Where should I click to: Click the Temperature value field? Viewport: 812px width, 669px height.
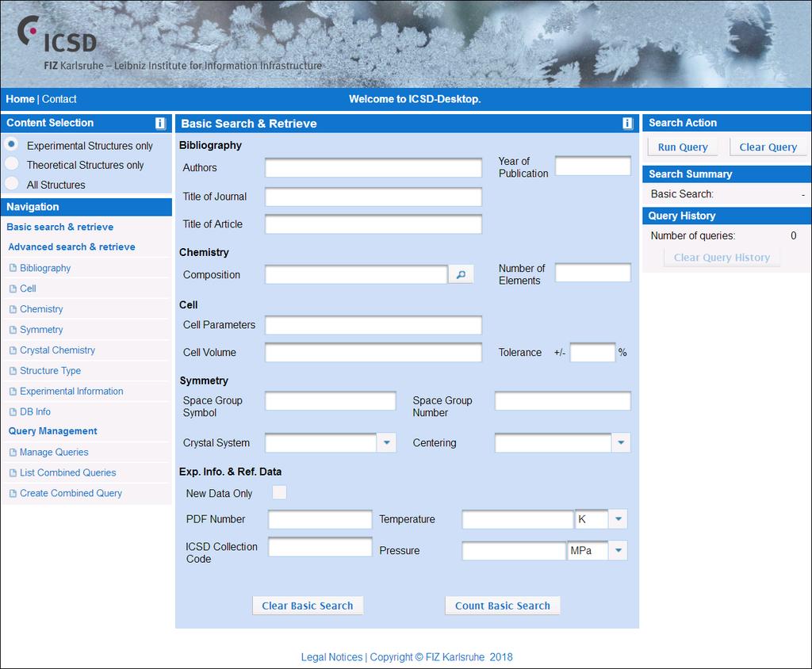(517, 519)
